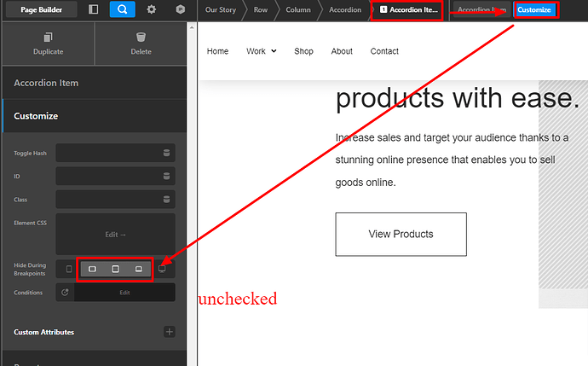Click dynamic content icon in Toggle Hash field
This screenshot has width=588, height=366.
click(x=166, y=153)
